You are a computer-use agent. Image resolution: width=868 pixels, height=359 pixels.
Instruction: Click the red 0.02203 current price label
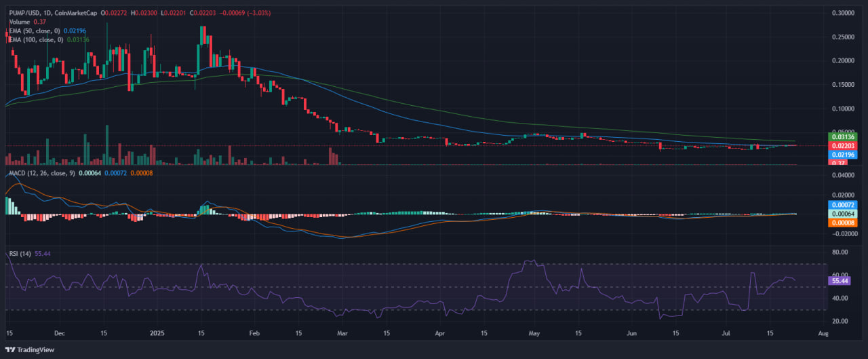tap(844, 145)
